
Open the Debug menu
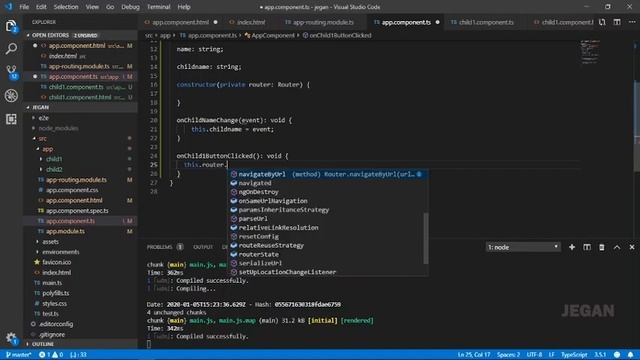(130, 7)
